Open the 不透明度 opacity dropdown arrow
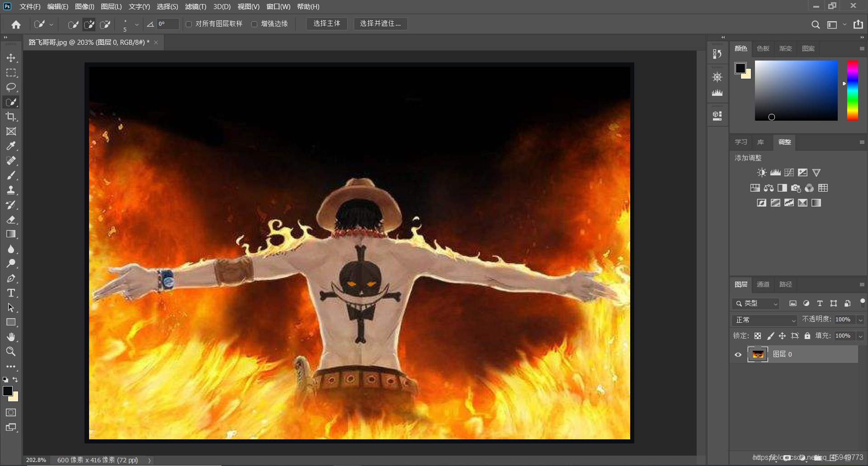868x466 pixels. pyautogui.click(x=860, y=320)
